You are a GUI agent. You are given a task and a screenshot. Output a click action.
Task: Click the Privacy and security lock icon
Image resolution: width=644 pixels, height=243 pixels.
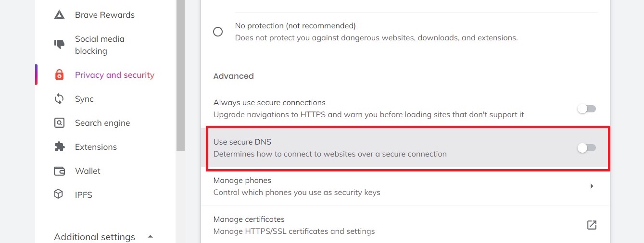[59, 75]
